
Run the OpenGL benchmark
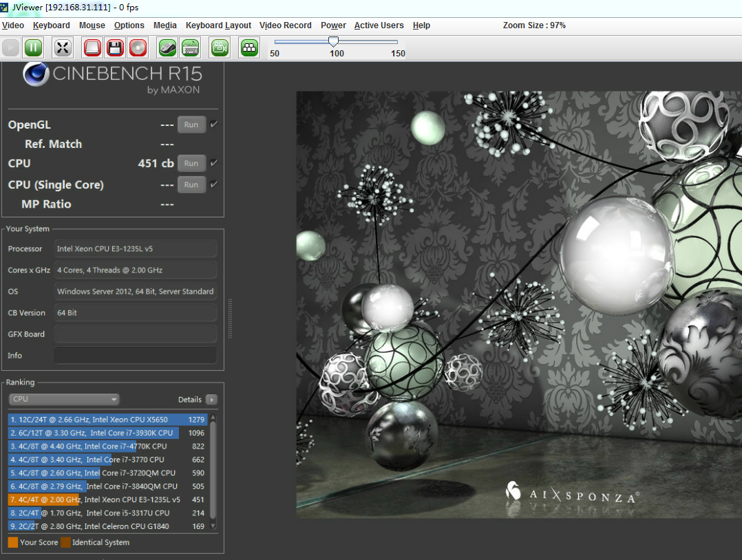click(191, 125)
